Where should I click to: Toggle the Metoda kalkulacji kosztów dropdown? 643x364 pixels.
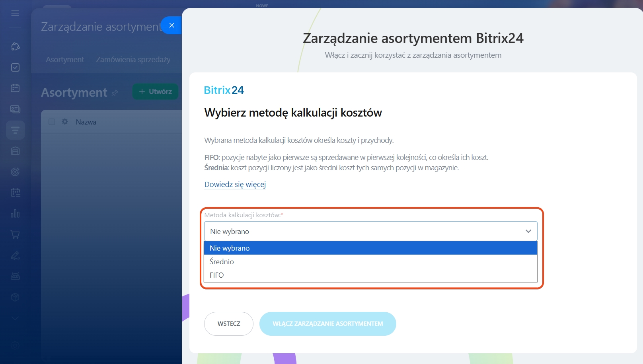370,231
